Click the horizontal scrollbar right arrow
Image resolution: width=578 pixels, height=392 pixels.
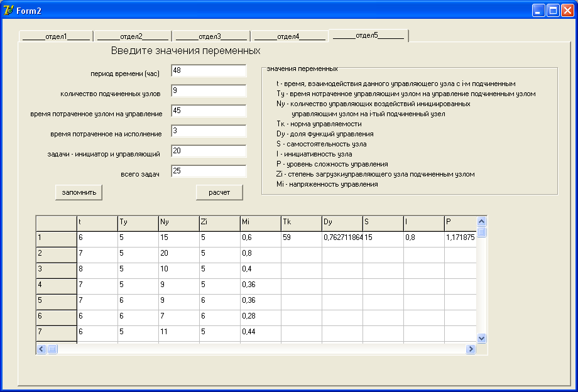click(x=471, y=349)
